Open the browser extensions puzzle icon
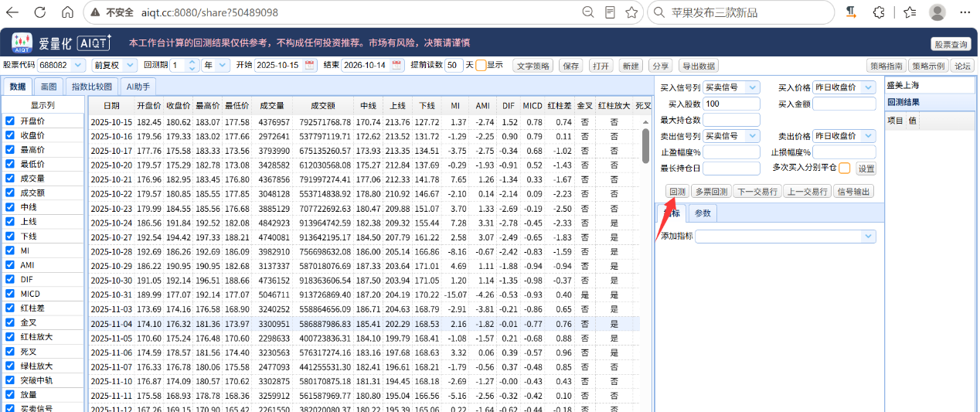Viewport: 980px width, 412px height. [879, 12]
